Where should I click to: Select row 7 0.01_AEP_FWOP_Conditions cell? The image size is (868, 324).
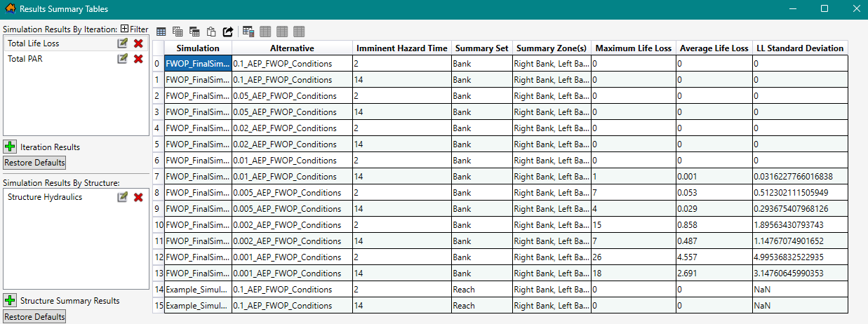pyautogui.click(x=292, y=177)
